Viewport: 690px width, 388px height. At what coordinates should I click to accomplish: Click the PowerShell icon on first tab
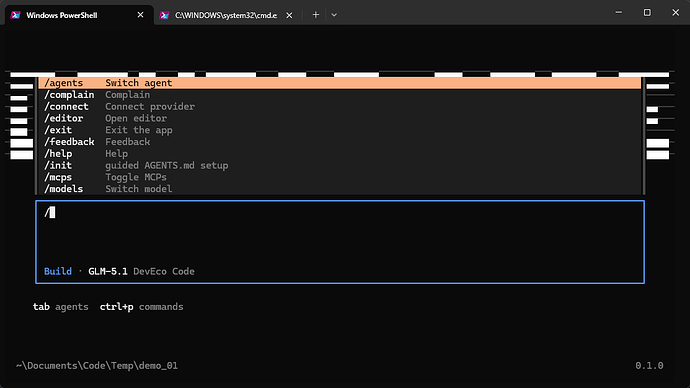pyautogui.click(x=16, y=15)
